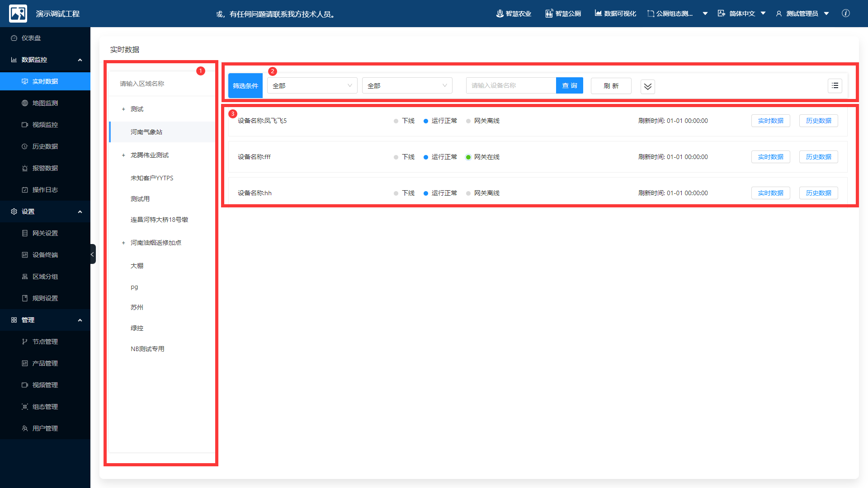Open the 测试管理员 user menu
Screen dimensions: 868x488
pos(802,14)
